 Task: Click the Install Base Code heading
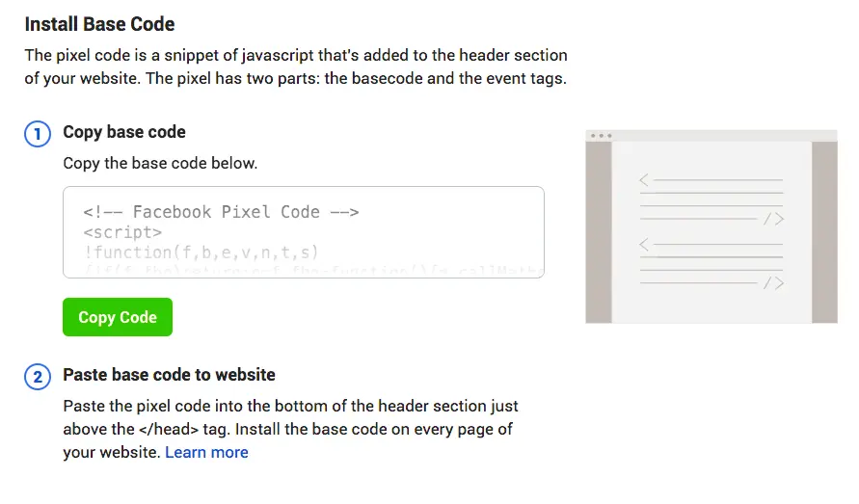coord(99,23)
